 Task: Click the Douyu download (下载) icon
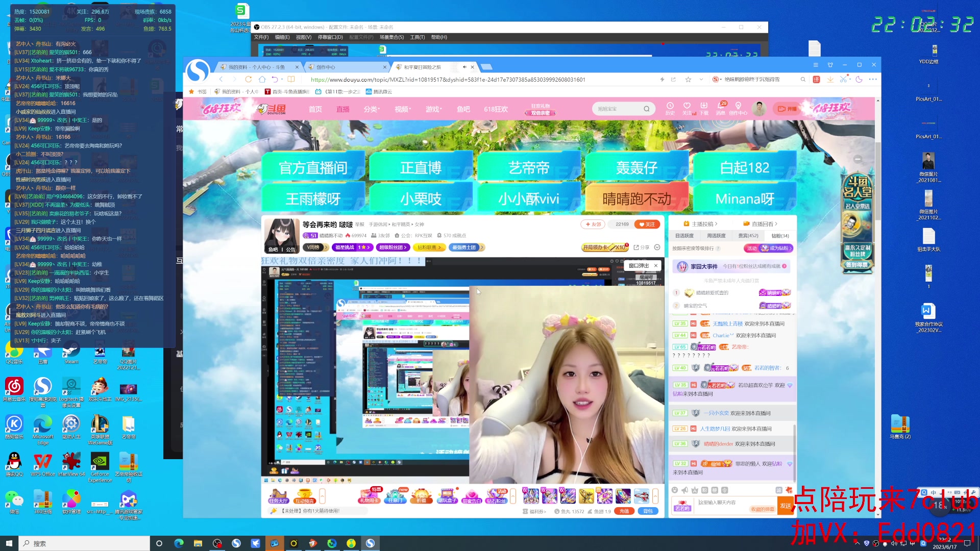click(704, 108)
